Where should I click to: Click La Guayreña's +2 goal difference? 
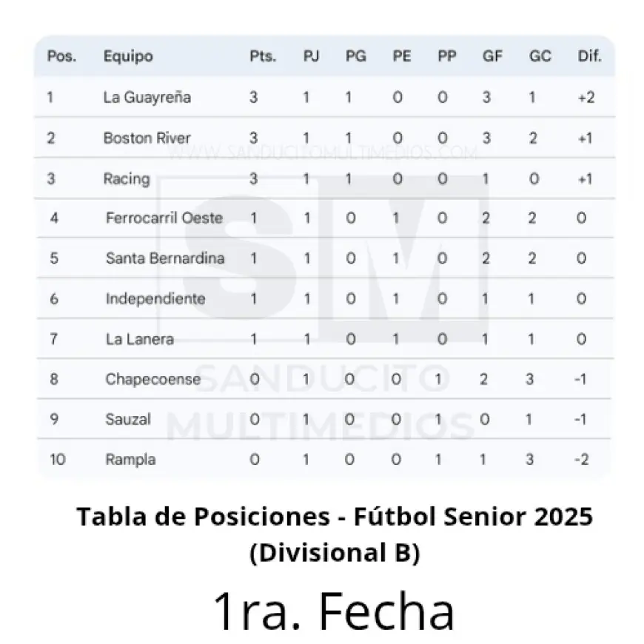(586, 97)
